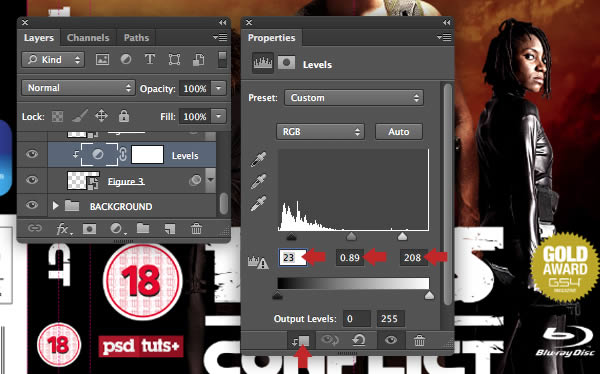
Task: Toggle adjustment layer visibility in Properties
Action: coord(391,340)
